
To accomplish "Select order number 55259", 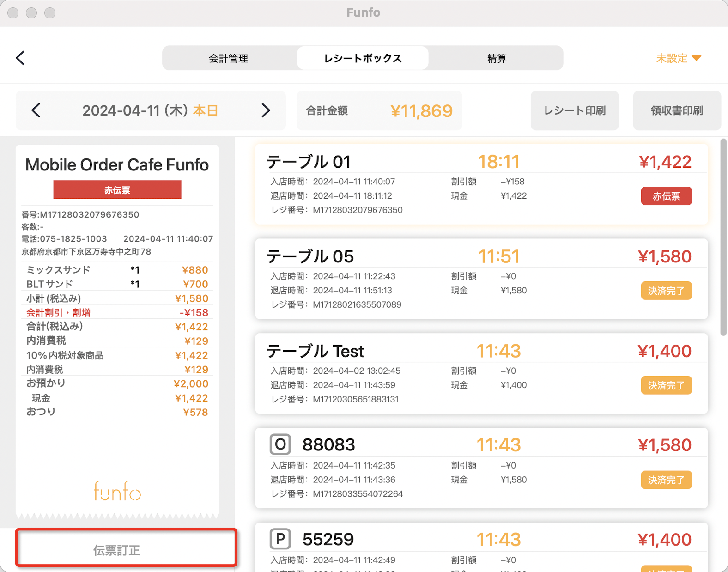I will (328, 539).
